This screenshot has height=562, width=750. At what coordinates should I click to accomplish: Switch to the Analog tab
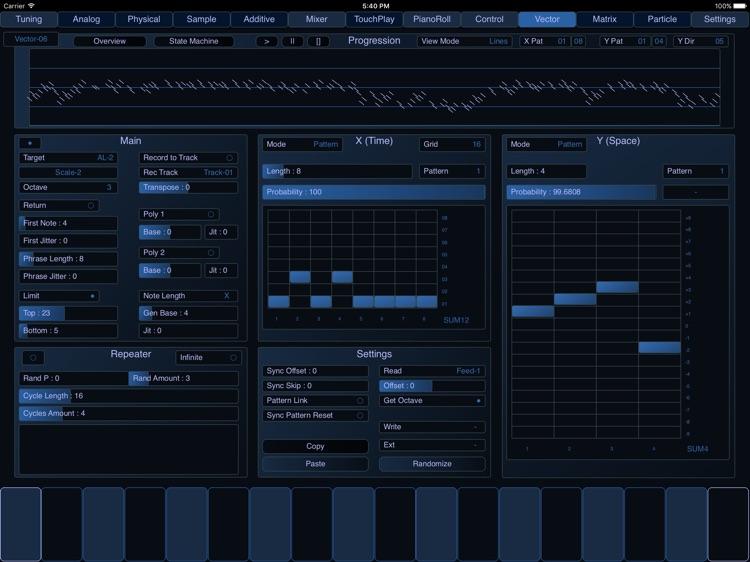coord(87,19)
